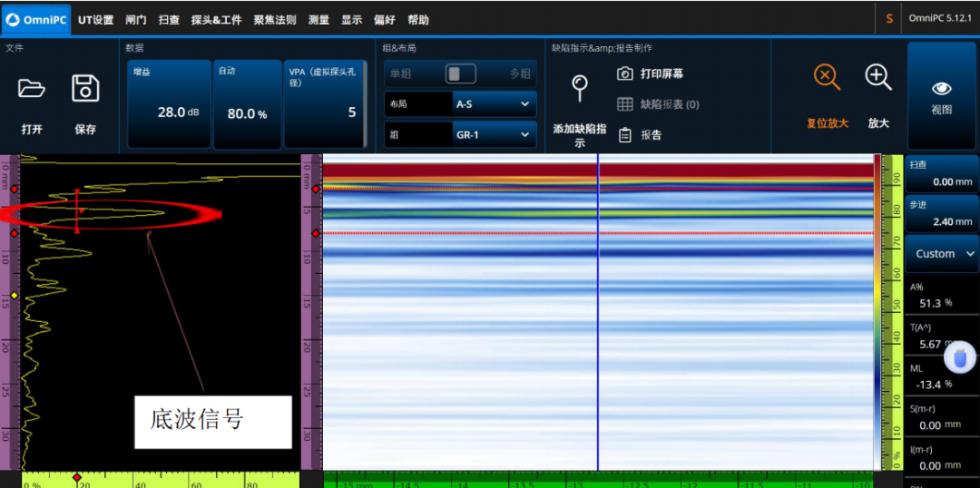The height and width of the screenshot is (488, 980).
Task: Click the red diamond marker on bottom amplitude ruler
Action: pyautogui.click(x=77, y=477)
